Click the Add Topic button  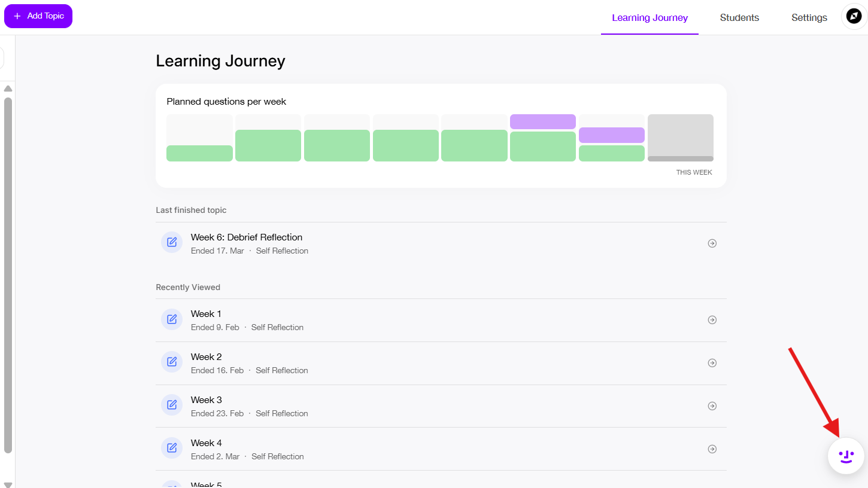coord(38,16)
